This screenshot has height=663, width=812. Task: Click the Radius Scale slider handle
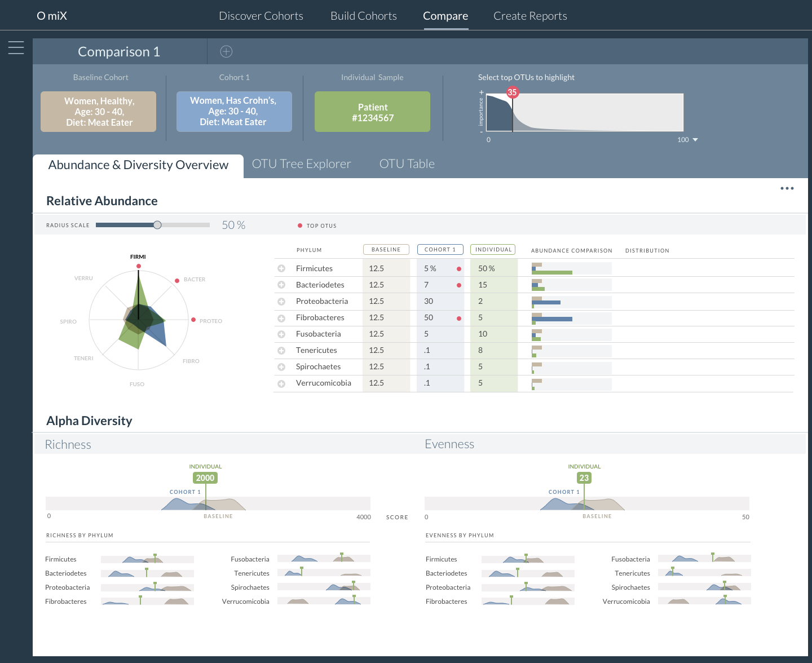pos(157,225)
